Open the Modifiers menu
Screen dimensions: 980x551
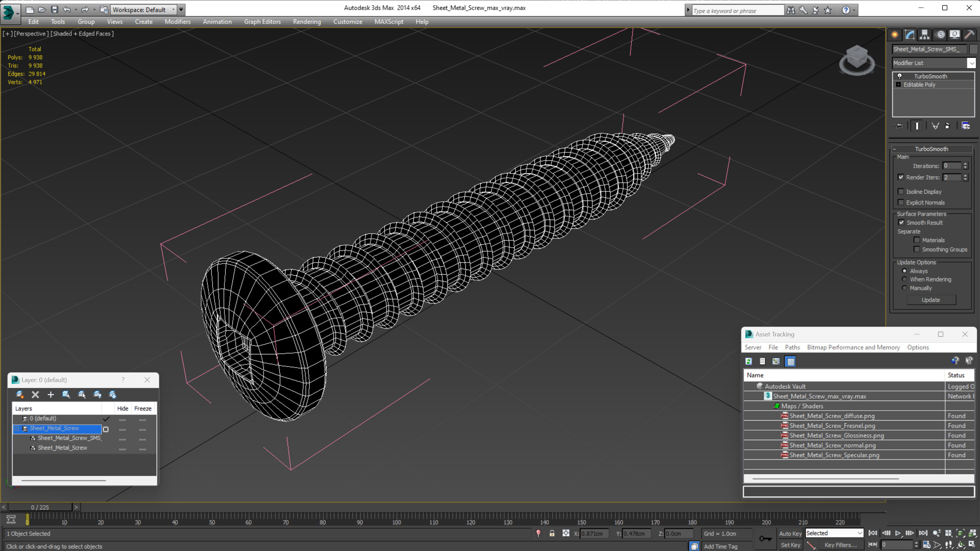[178, 22]
